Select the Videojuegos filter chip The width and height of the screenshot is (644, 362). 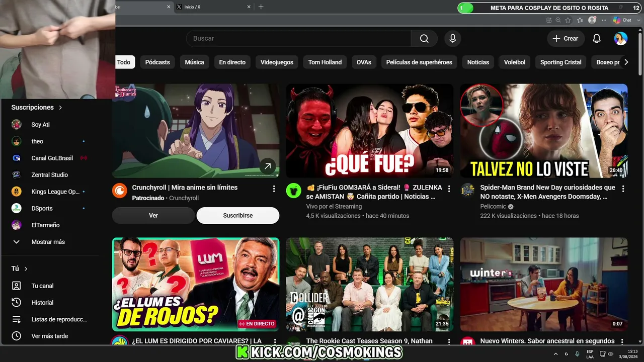coord(277,62)
